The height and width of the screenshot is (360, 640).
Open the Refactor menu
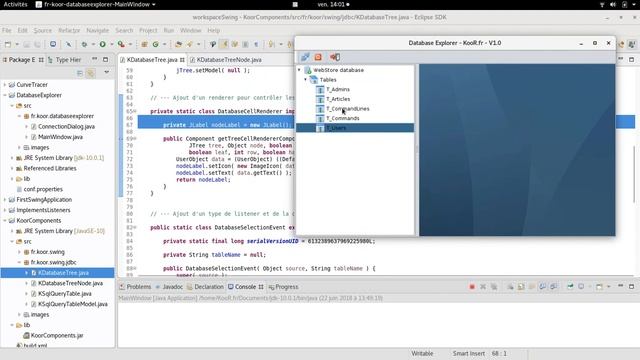pos(69,31)
